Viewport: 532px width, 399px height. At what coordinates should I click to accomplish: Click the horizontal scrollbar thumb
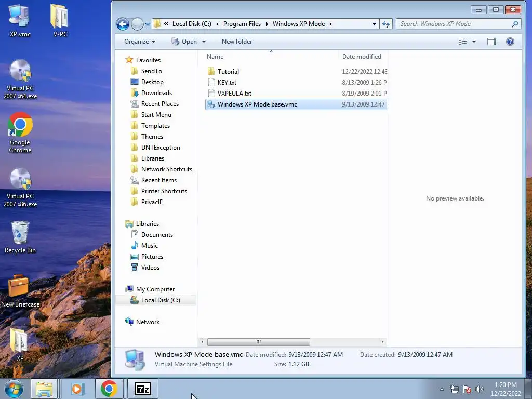point(259,342)
